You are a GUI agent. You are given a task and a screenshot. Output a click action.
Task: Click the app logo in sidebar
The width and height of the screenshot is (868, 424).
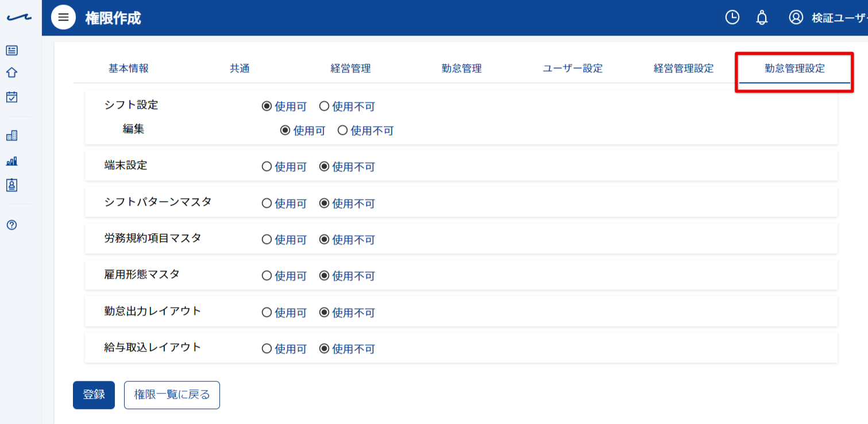coord(19,18)
